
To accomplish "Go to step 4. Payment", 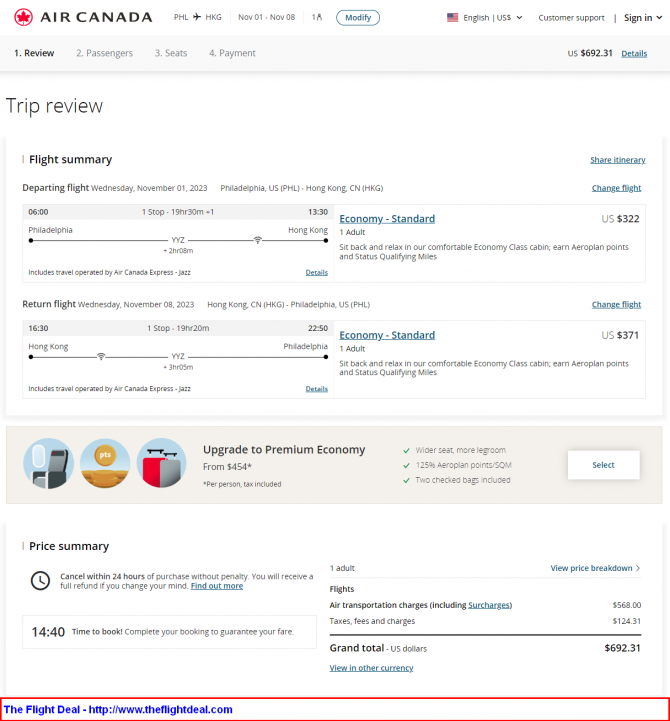I will pos(232,53).
